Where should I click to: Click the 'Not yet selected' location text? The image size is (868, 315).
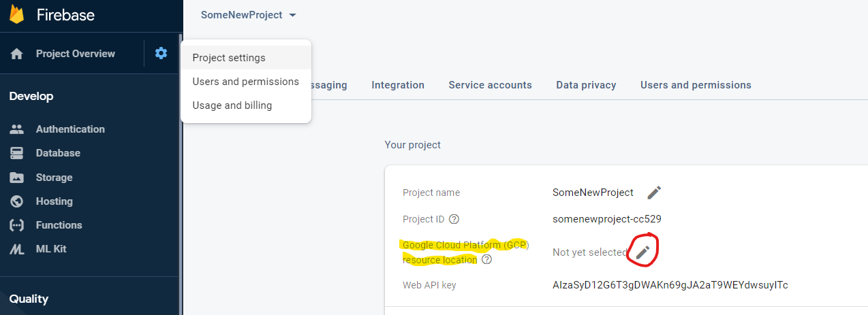[589, 252]
